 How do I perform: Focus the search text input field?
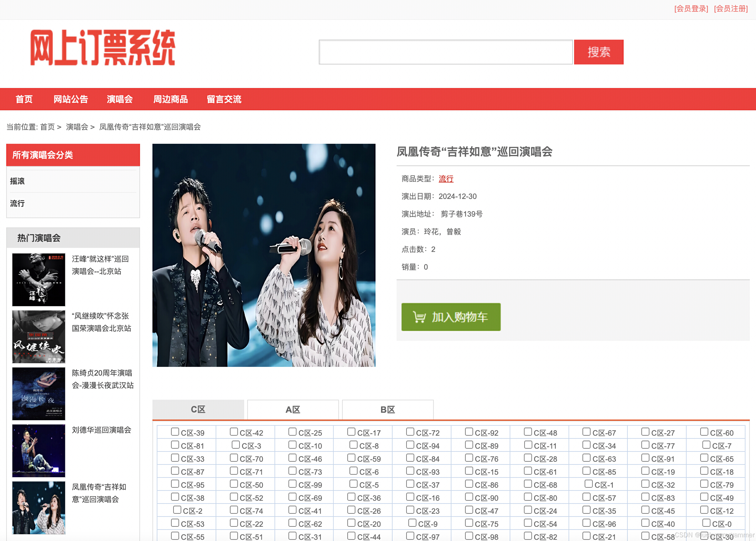pos(446,52)
